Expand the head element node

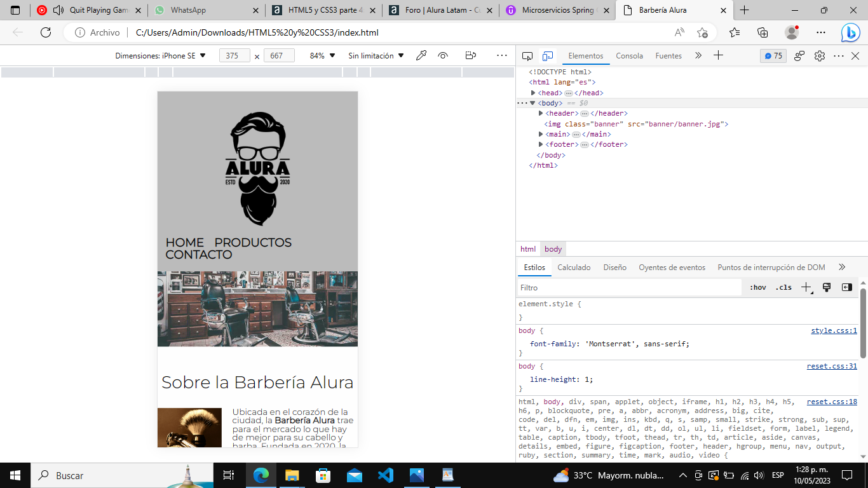533,93
